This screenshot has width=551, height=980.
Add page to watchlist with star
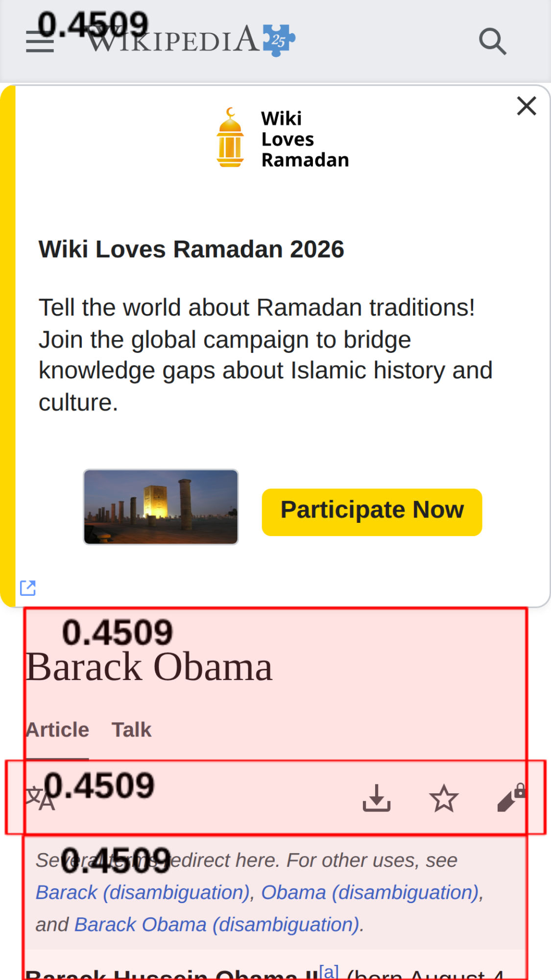(x=444, y=798)
